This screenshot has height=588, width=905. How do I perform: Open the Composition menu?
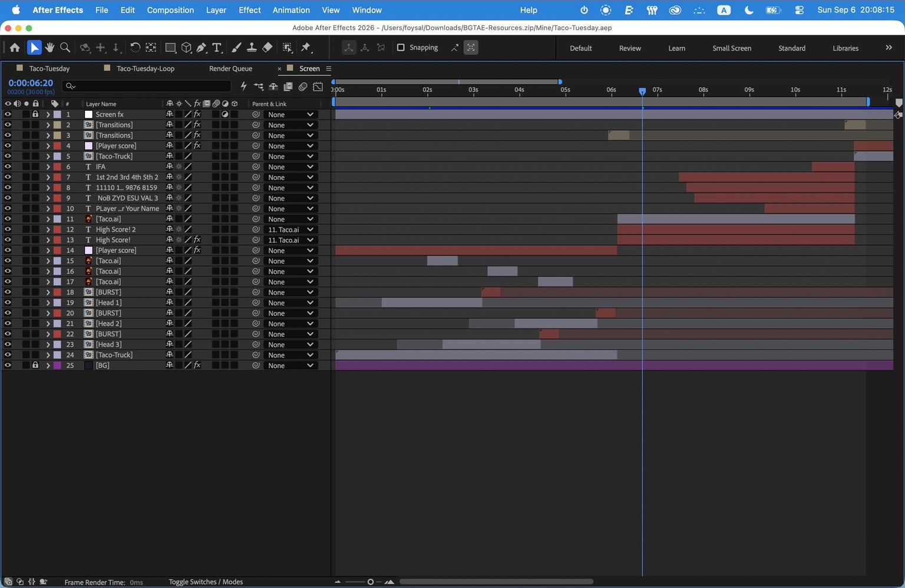170,10
